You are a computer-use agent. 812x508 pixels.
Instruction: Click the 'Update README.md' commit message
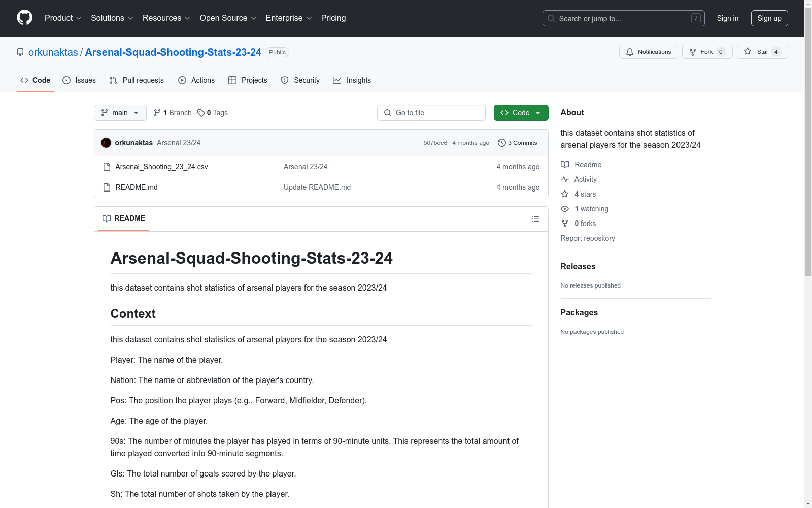[x=317, y=187]
